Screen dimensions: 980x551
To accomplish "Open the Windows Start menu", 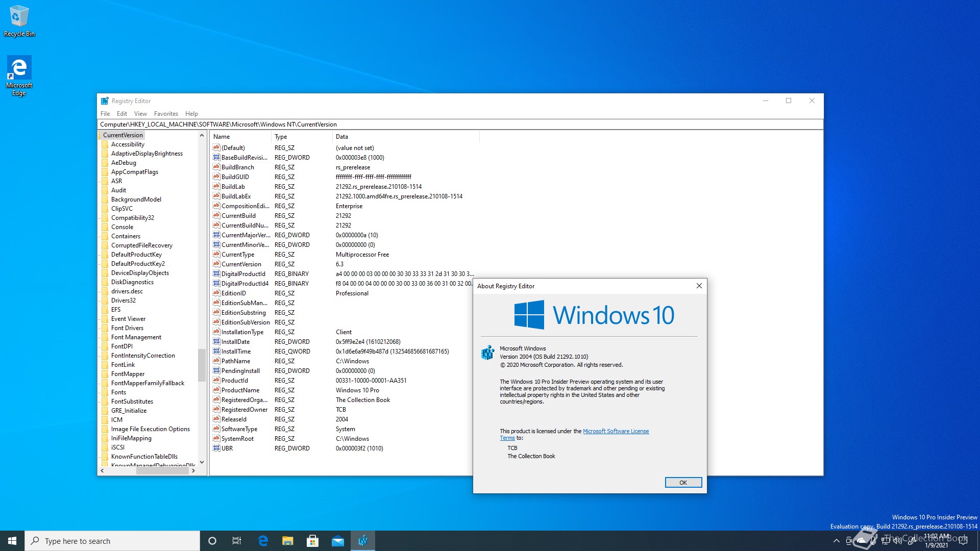I will pos(12,541).
